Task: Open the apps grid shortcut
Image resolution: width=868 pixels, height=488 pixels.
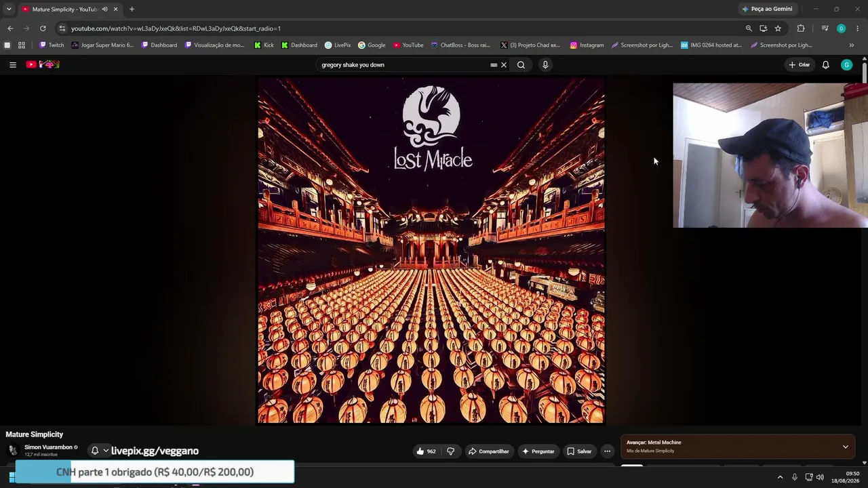Action: tap(22, 45)
